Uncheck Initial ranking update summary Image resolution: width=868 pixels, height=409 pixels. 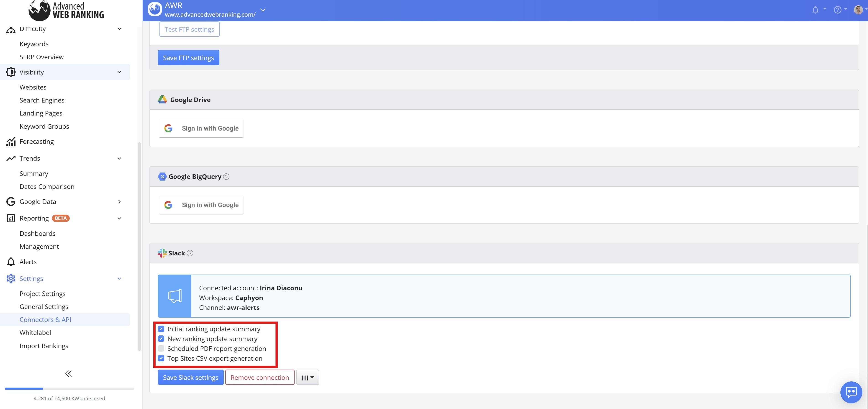click(x=161, y=329)
